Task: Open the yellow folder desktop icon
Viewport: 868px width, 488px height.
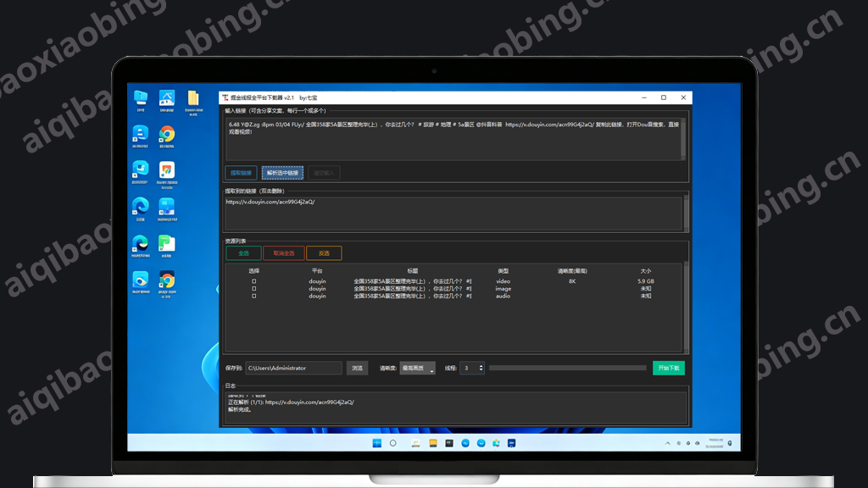Action: click(193, 98)
